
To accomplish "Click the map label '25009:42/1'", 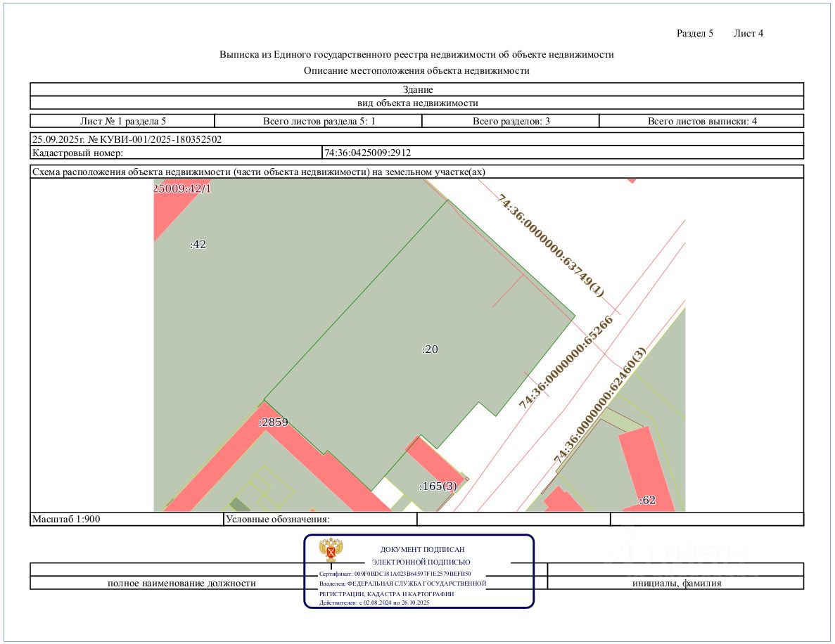I will click(x=182, y=188).
